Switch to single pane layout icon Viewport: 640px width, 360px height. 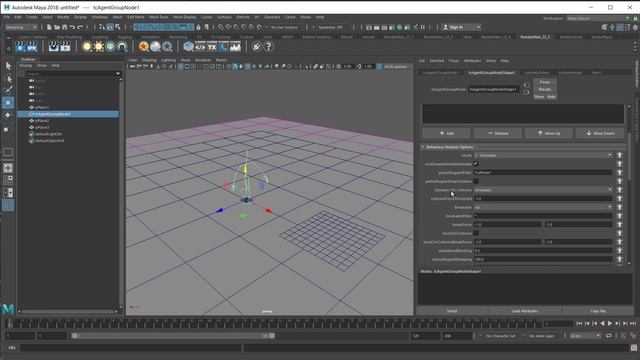pyautogui.click(x=8, y=168)
